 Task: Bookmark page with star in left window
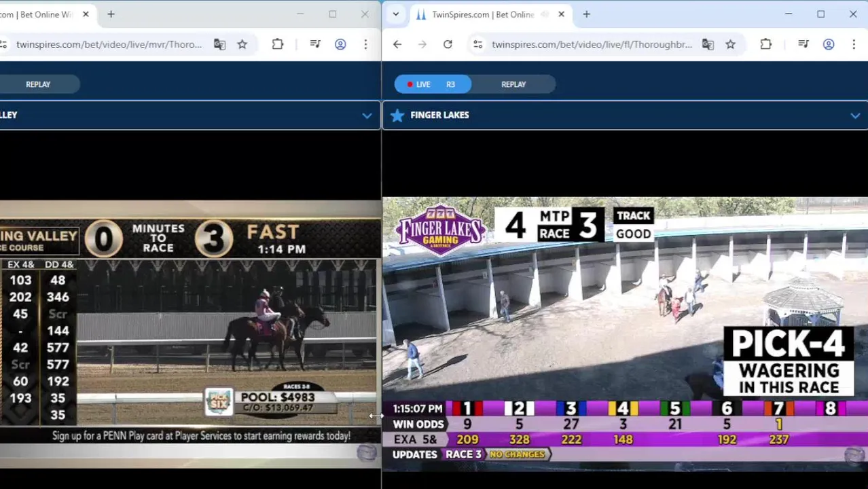click(242, 44)
